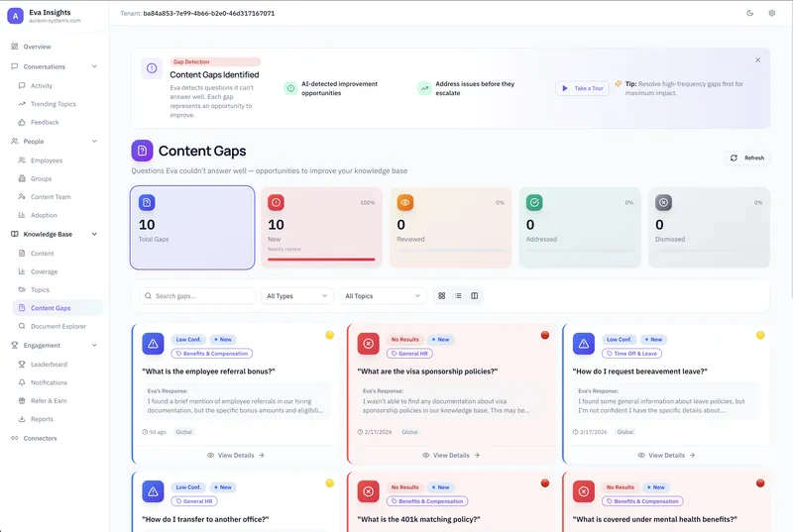Collapse the People section chevron
The image size is (793, 532).
click(94, 142)
